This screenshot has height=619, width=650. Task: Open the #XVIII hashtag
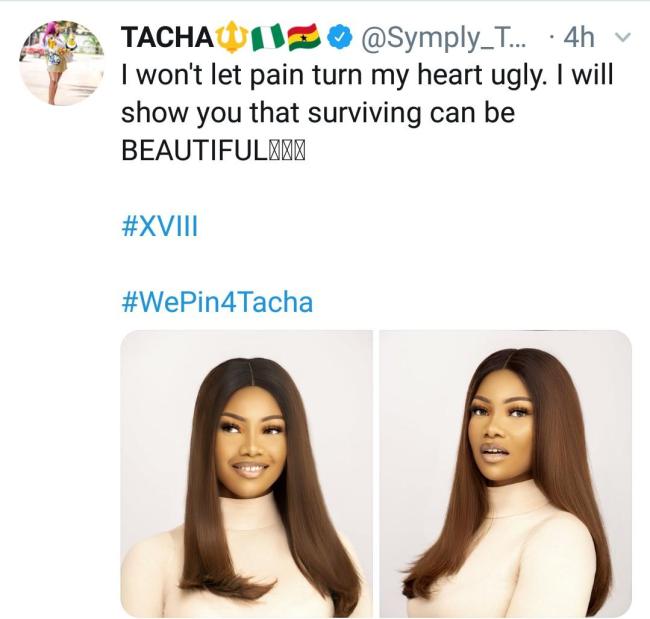point(160,226)
